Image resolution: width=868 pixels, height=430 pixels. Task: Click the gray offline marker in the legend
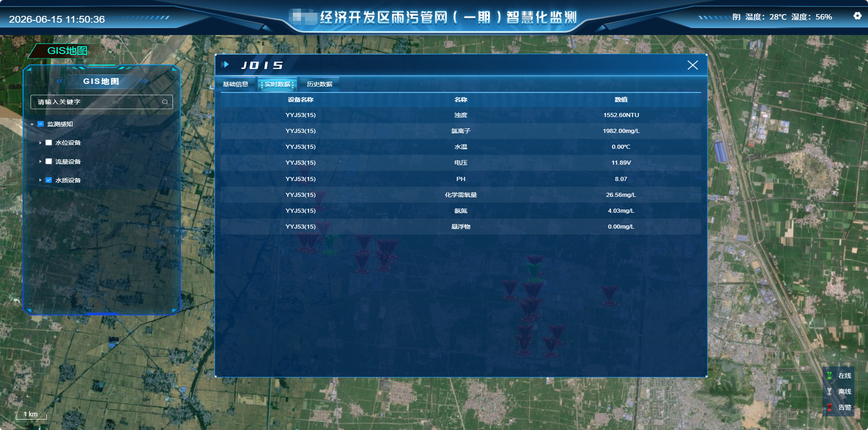(x=829, y=391)
